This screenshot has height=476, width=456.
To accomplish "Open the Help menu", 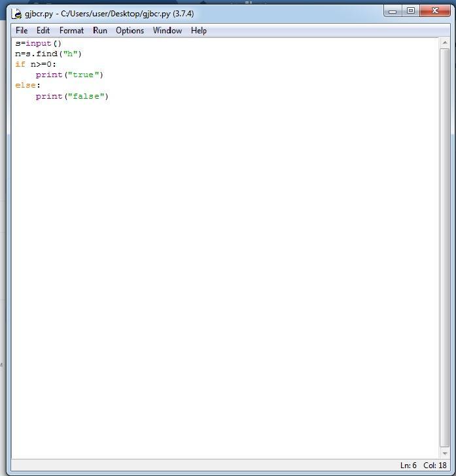I will 199,31.
